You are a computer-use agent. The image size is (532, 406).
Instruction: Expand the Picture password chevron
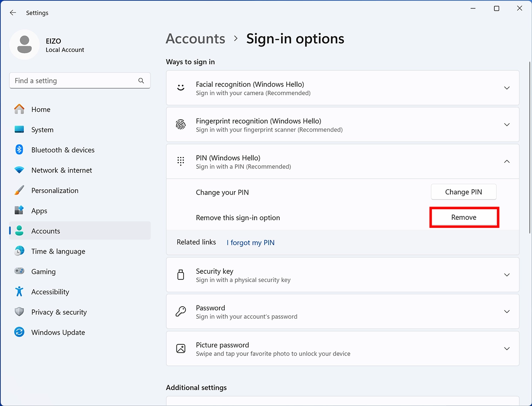(507, 349)
